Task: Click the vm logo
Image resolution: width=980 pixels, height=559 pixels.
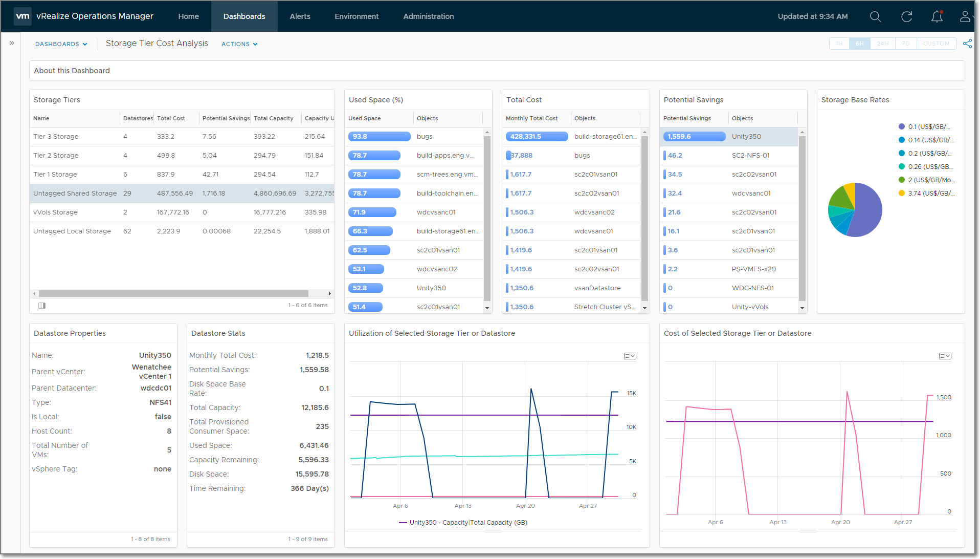Action: coord(23,16)
